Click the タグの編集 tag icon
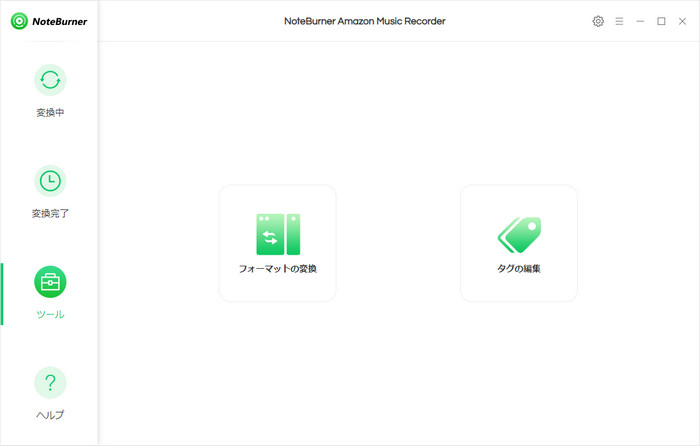This screenshot has width=700, height=446. pos(519,235)
